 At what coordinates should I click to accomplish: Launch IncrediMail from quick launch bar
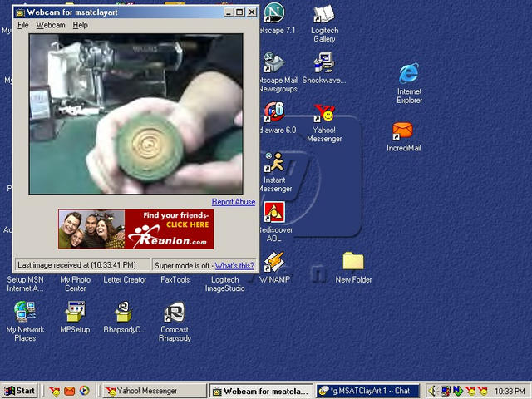[x=70, y=392]
